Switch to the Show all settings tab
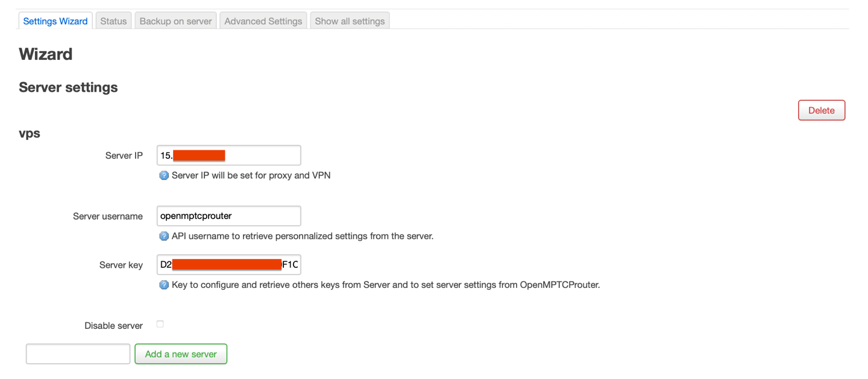This screenshot has width=868, height=379. (350, 21)
